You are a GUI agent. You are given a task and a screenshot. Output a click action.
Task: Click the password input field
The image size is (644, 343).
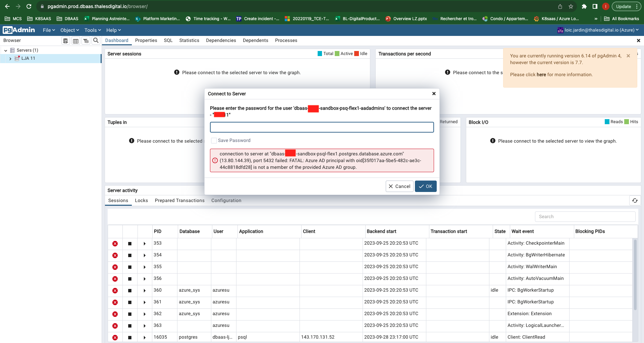click(x=322, y=127)
